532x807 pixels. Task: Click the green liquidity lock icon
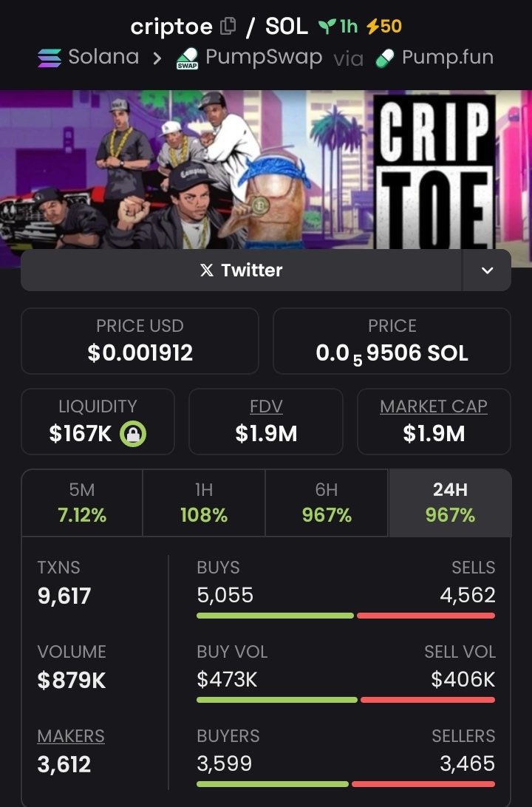[133, 434]
